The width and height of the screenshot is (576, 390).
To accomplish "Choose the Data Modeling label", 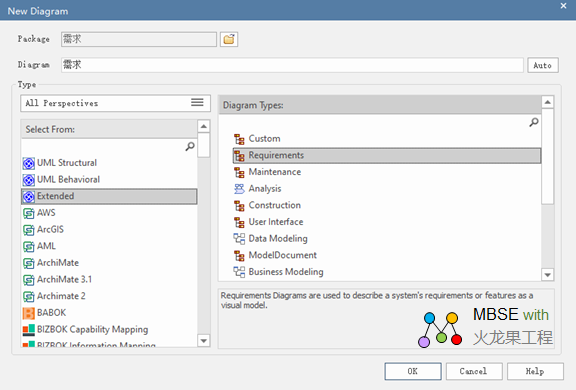I will coord(278,239).
